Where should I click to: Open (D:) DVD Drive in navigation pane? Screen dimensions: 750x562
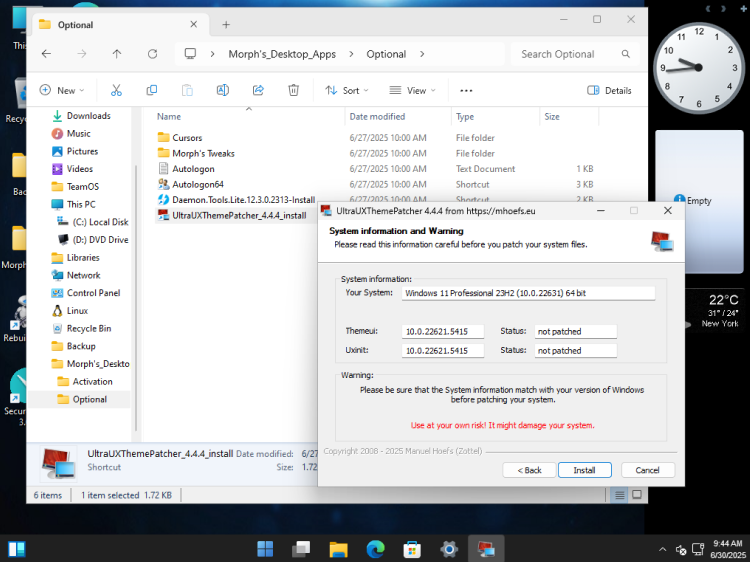100,240
